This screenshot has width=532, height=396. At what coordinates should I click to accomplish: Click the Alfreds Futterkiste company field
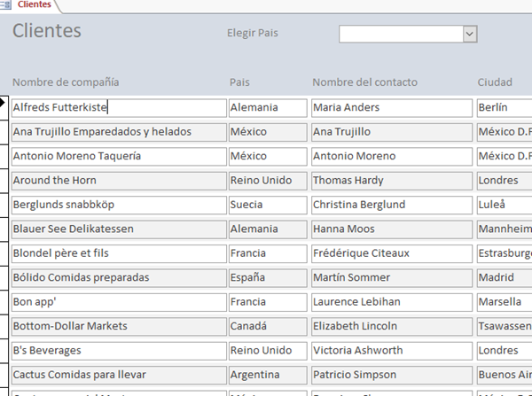pyautogui.click(x=119, y=108)
